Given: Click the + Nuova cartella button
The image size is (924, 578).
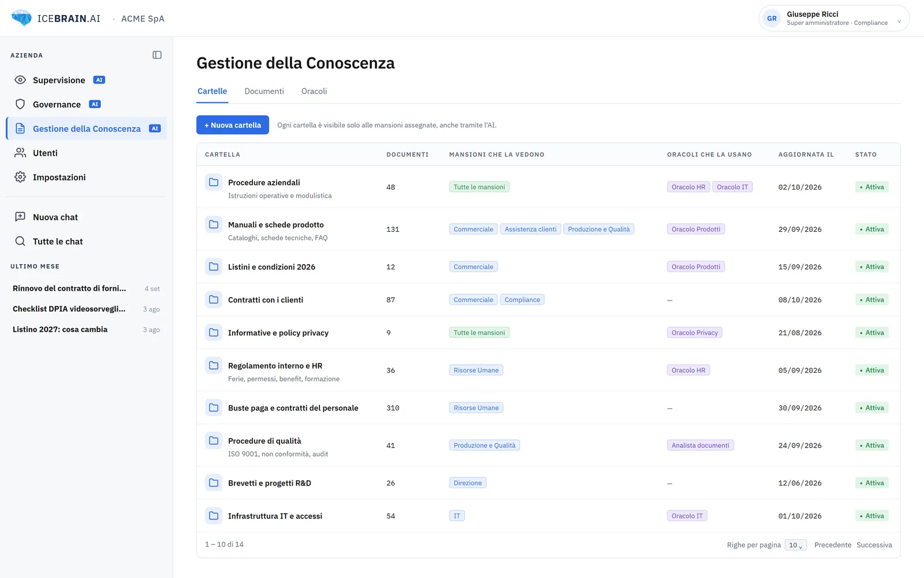Looking at the screenshot, I should 233,125.
